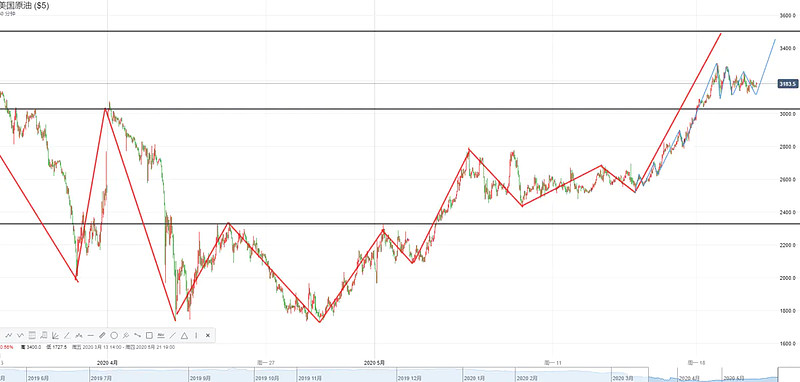Jump to 2019 10月 in the navigator
Viewport: 800px width, 382px height.
[x=267, y=378]
